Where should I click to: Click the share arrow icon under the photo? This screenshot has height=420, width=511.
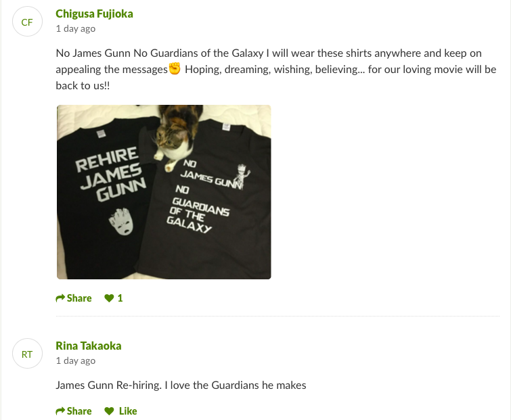pyautogui.click(x=60, y=298)
